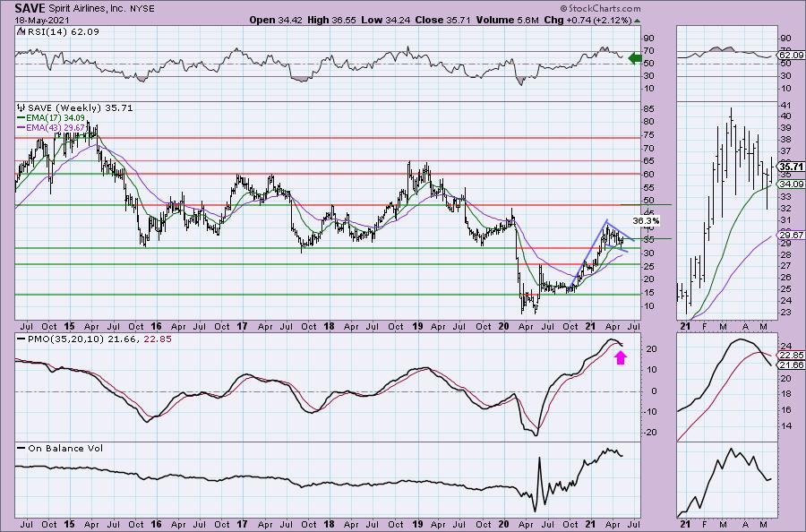Click the 34.09 EMA tag in the right panel
806x532 pixels.
(x=791, y=184)
